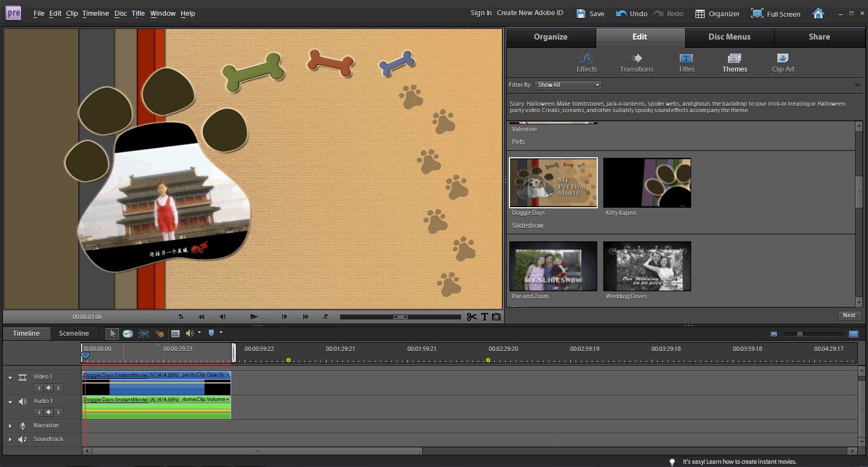Screen dimensions: 868x467
Task: Click the Narration microphone icon
Action: pos(23,426)
